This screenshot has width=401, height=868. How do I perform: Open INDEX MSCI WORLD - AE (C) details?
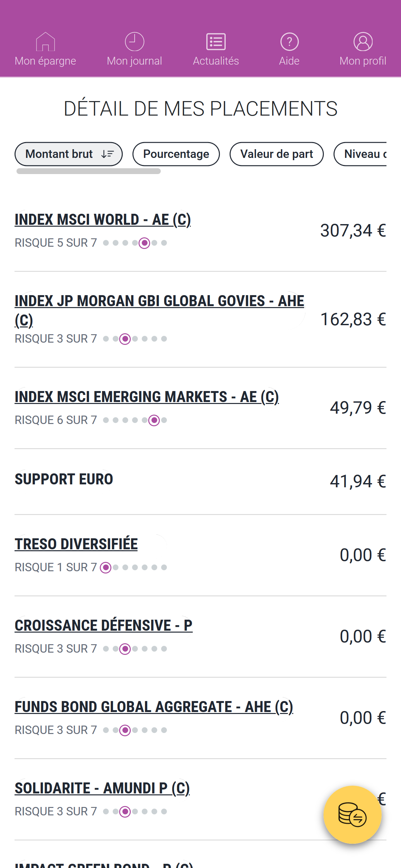tap(103, 219)
